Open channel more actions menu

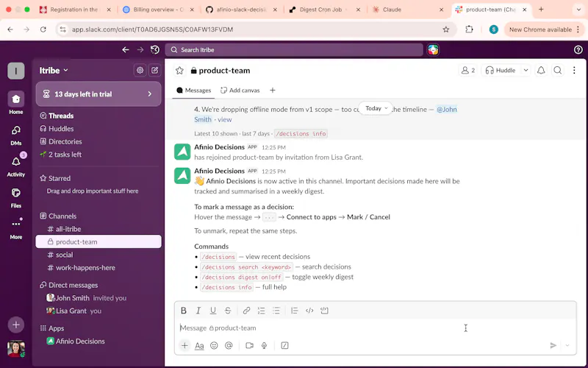(574, 70)
